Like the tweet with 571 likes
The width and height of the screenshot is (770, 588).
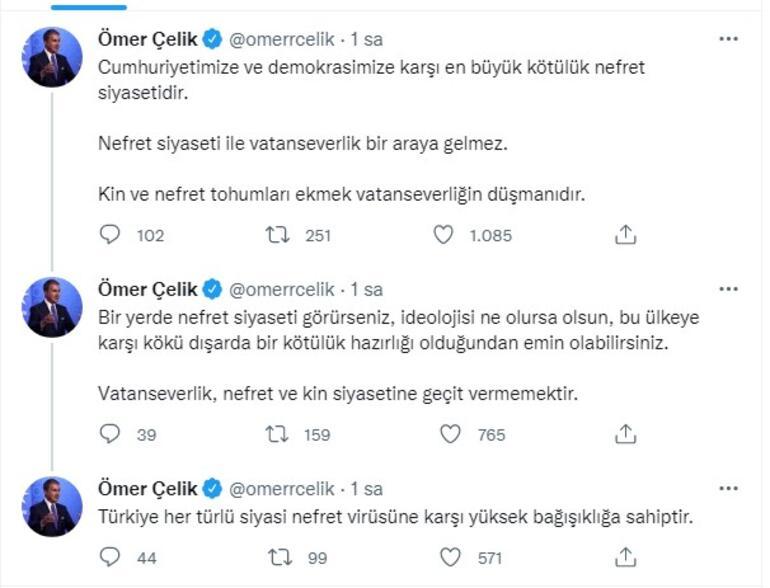[x=451, y=557]
